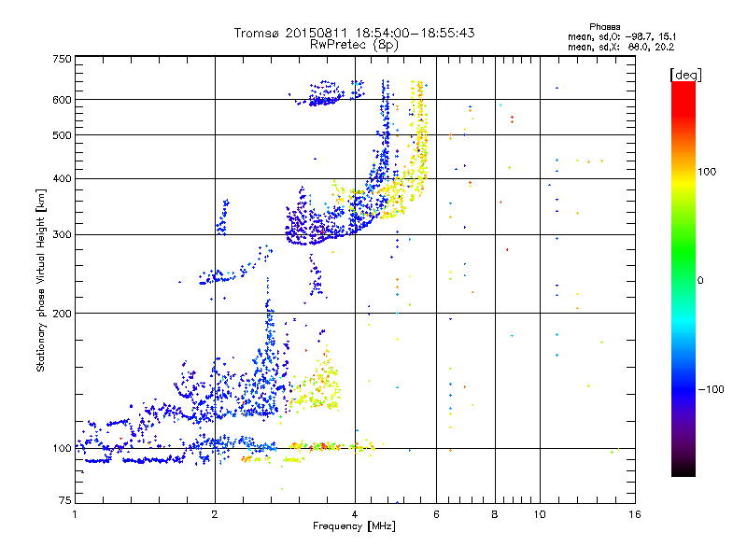Click the colorbar's "-100" tick label
The image size is (747, 560).
(x=711, y=389)
